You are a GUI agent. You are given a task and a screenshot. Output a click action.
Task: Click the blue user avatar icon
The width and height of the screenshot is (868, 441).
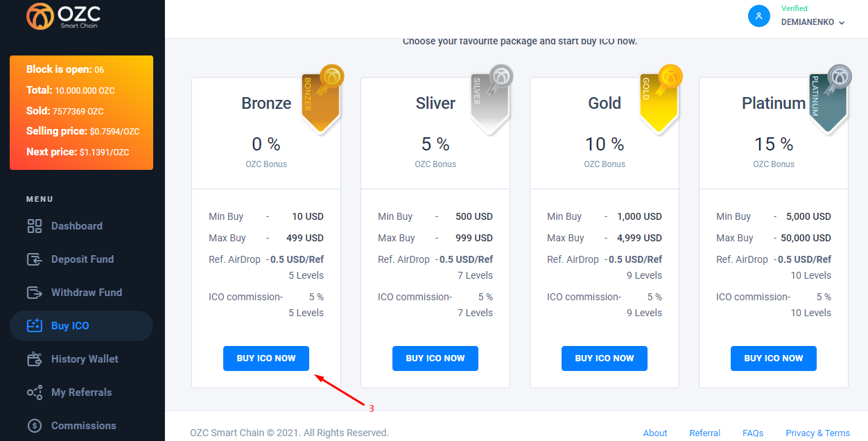coord(759,16)
